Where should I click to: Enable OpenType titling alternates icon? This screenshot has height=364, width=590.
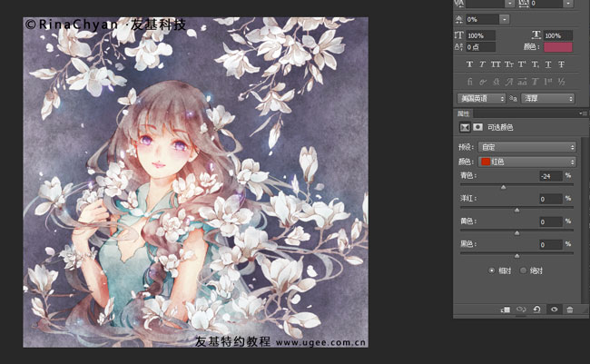click(535, 82)
